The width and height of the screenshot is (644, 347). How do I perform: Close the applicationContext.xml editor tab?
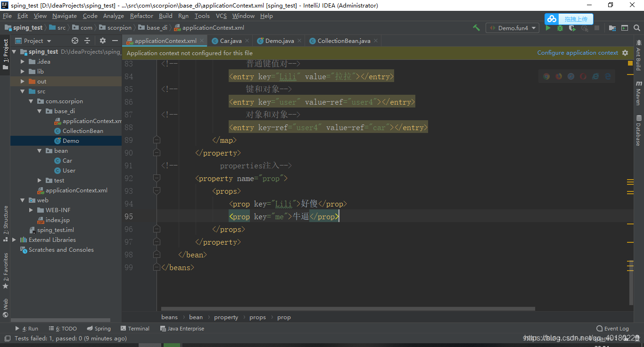coord(202,41)
